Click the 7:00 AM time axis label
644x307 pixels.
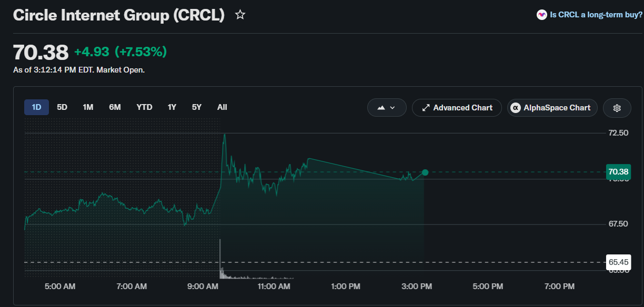(x=131, y=286)
